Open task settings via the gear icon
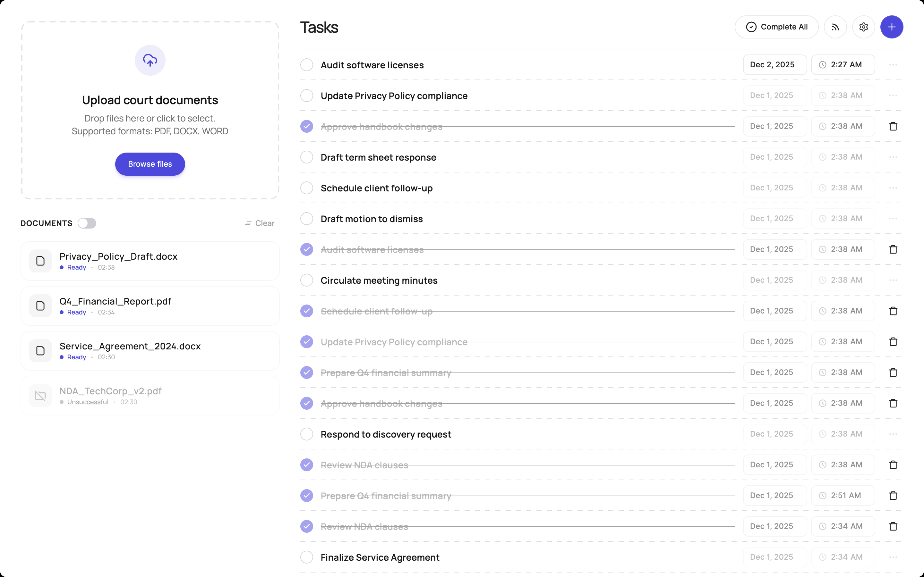This screenshot has width=924, height=577. [864, 27]
